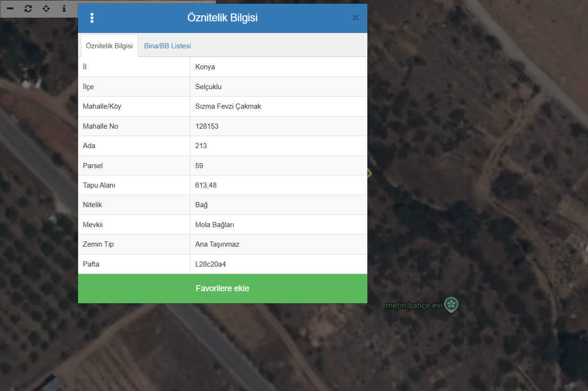Image resolution: width=588 pixels, height=391 pixels.
Task: Click the Favorilere ekle button
Action: point(222,288)
